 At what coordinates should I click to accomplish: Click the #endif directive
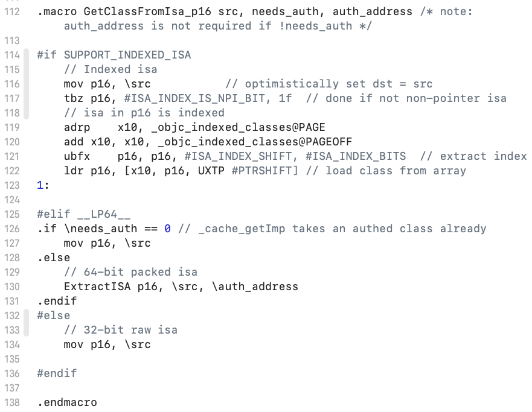click(x=57, y=373)
